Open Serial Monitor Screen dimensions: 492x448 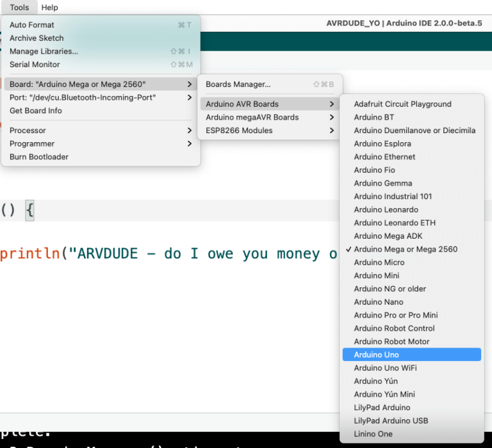(101, 64)
